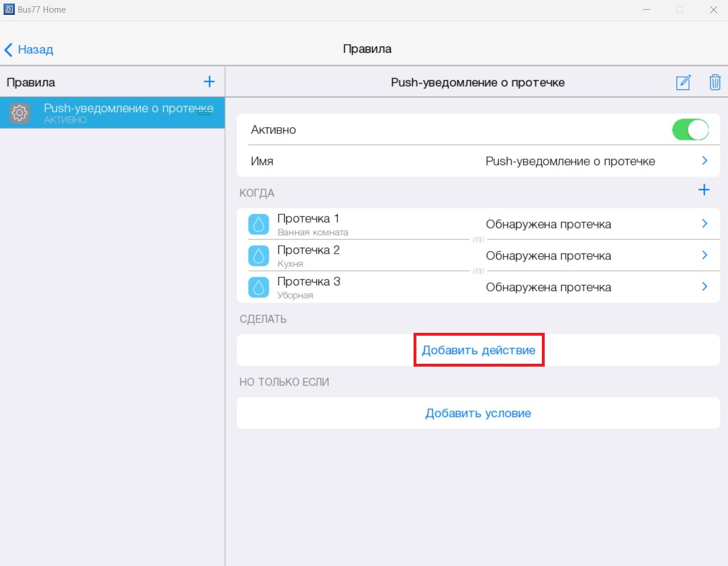
Task: Expand Протечка 3 condition chevron
Action: 705,287
